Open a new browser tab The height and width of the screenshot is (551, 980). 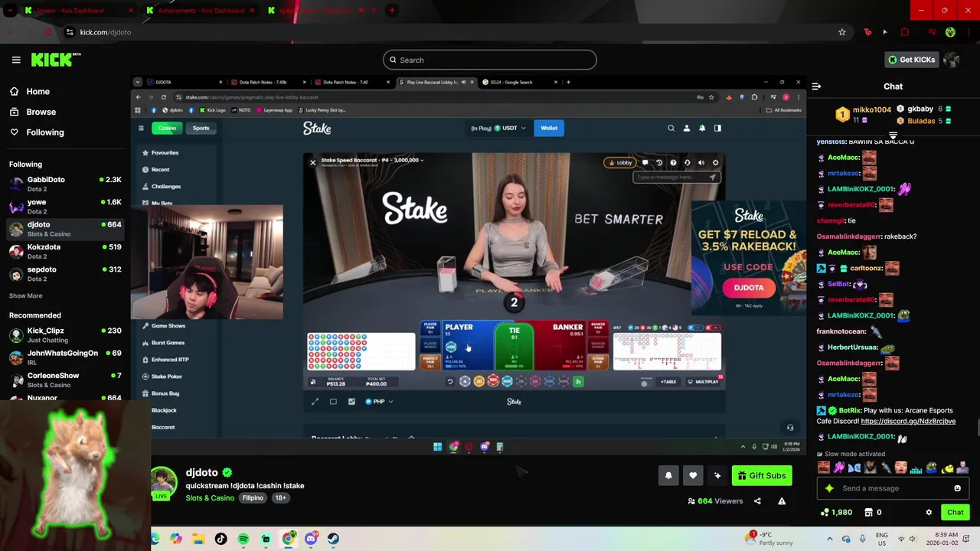[x=392, y=11]
